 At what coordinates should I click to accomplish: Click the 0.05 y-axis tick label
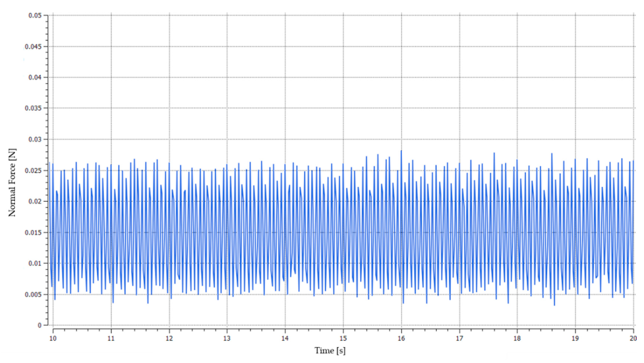[35, 16]
